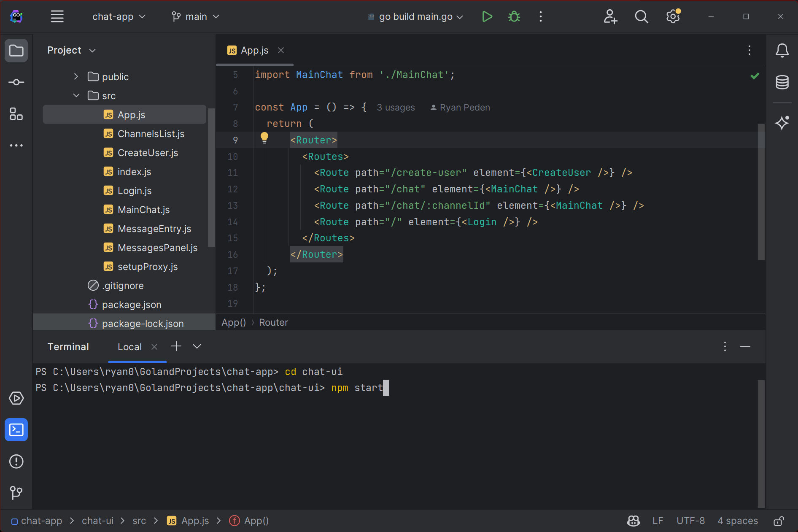The image size is (798, 532).
Task: Click the 3 usages inlay link
Action: [x=395, y=108]
